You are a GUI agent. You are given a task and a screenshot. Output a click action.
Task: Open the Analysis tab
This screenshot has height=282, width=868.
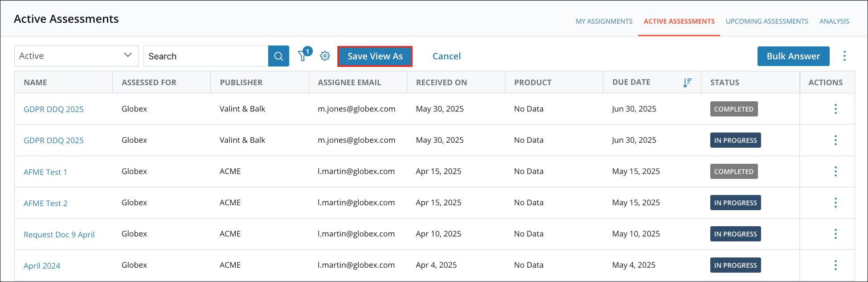tap(834, 21)
